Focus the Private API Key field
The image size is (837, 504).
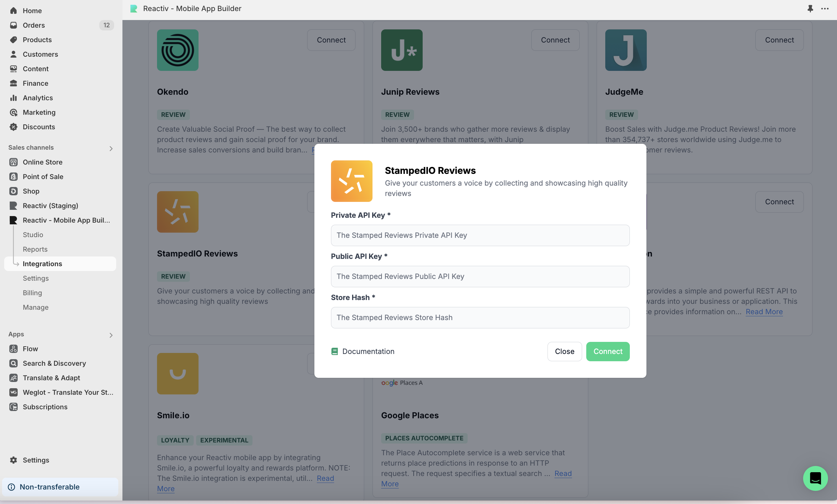[x=480, y=235]
